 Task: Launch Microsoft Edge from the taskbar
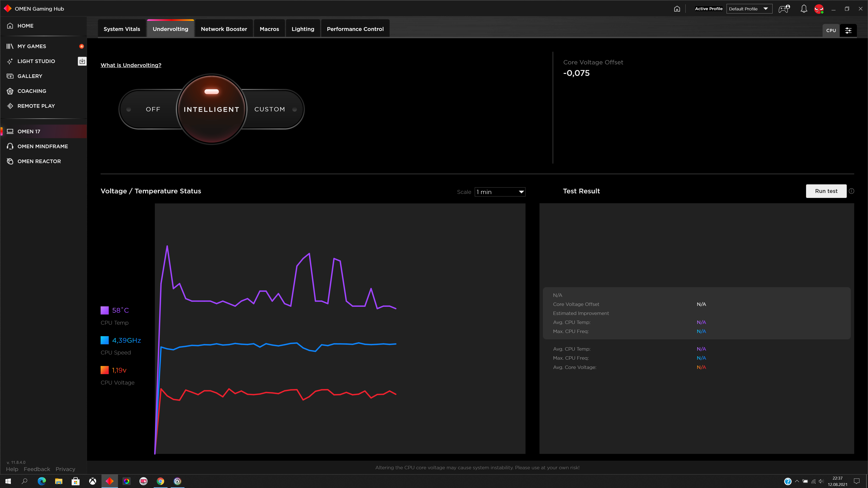click(x=42, y=481)
